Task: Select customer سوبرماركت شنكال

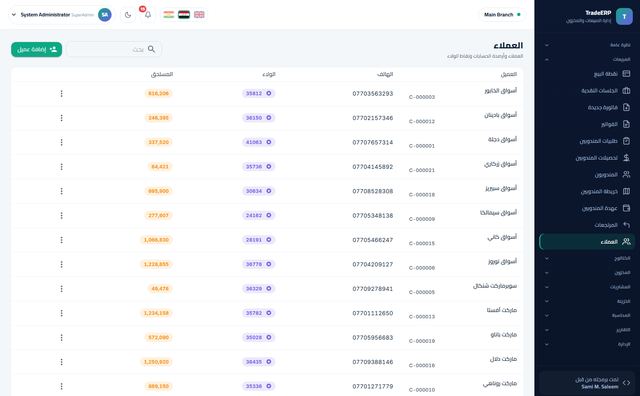Action: 495,286
